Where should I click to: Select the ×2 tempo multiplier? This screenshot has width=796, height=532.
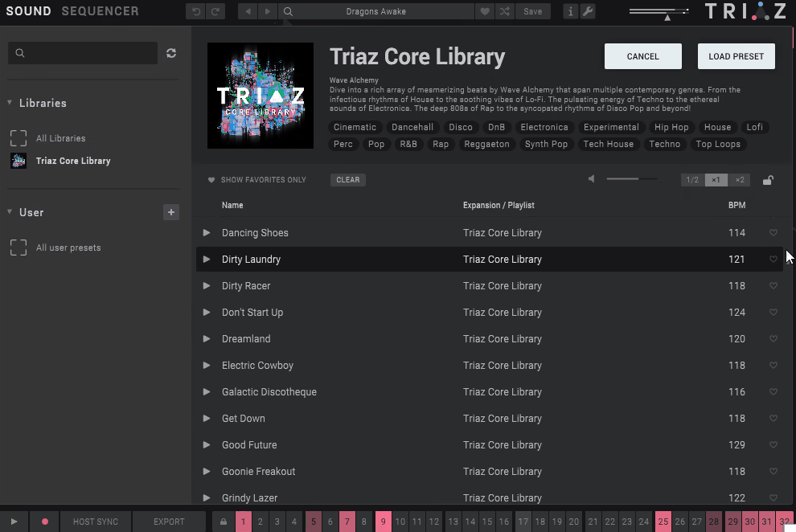coord(740,179)
